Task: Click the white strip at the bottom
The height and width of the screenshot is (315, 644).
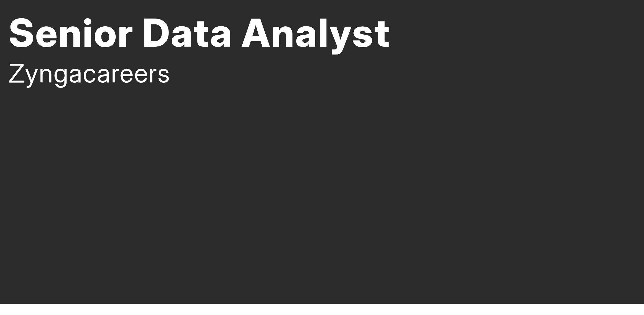Action: 322,310
